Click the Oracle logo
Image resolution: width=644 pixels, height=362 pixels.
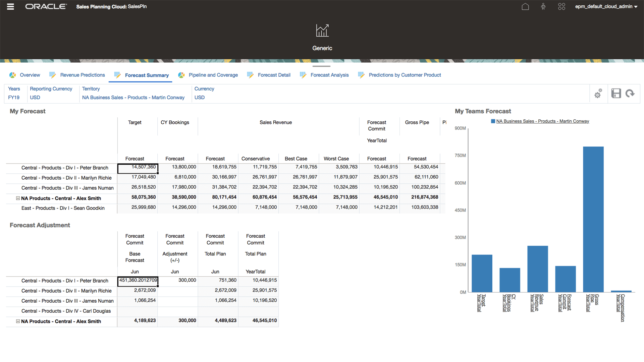pos(46,6)
